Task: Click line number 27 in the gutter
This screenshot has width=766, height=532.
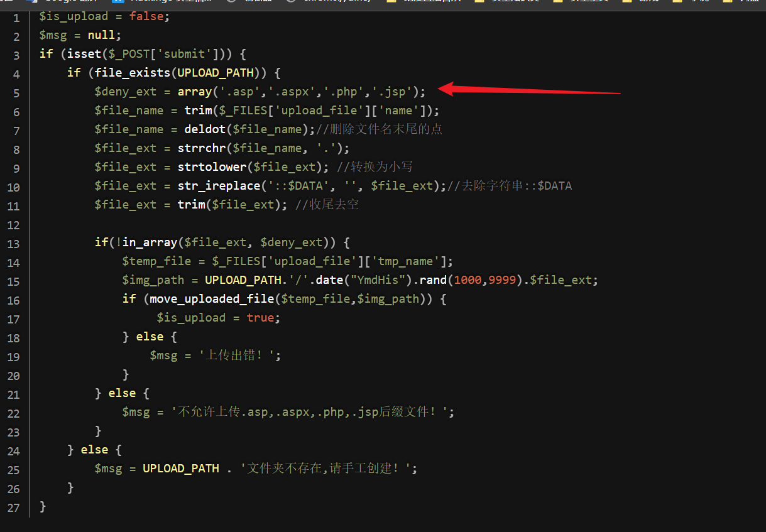Action: [13, 508]
